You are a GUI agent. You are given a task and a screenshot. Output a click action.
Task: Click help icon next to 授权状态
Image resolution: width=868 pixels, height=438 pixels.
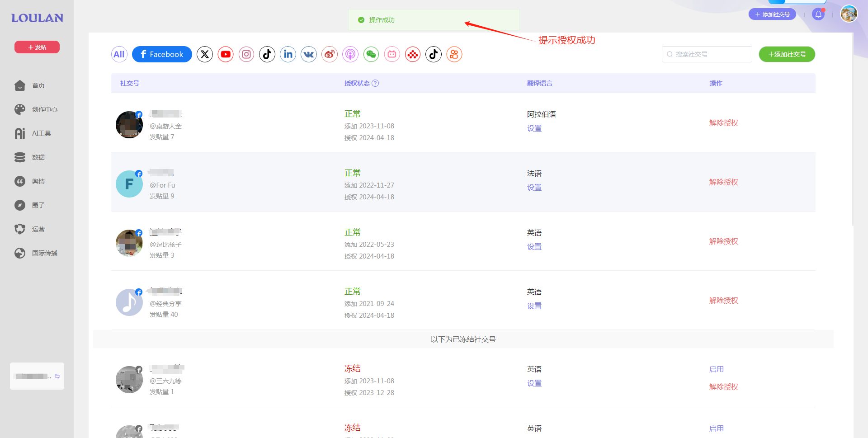click(x=375, y=83)
